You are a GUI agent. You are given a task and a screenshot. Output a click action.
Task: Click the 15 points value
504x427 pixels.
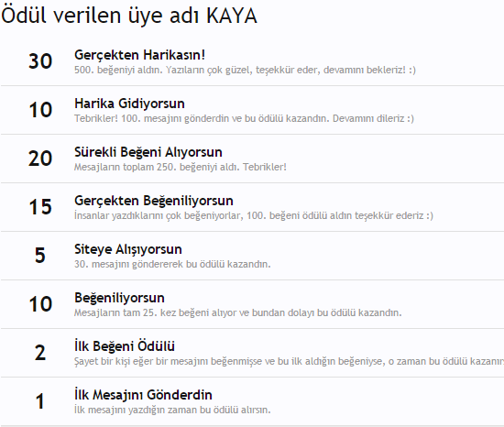40,206
